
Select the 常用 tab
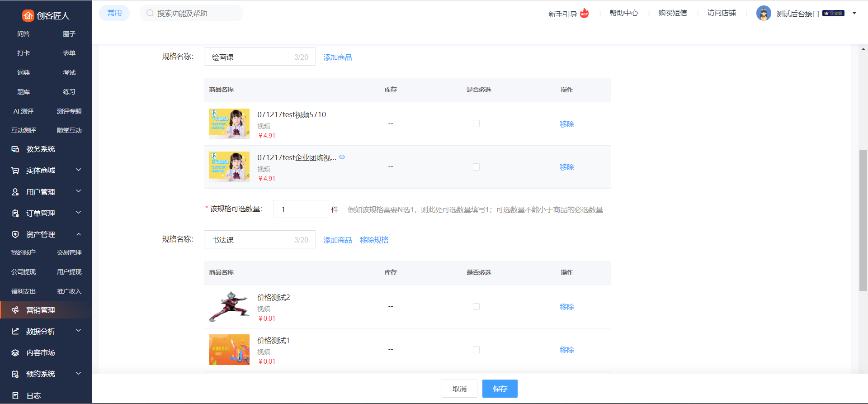tap(114, 13)
